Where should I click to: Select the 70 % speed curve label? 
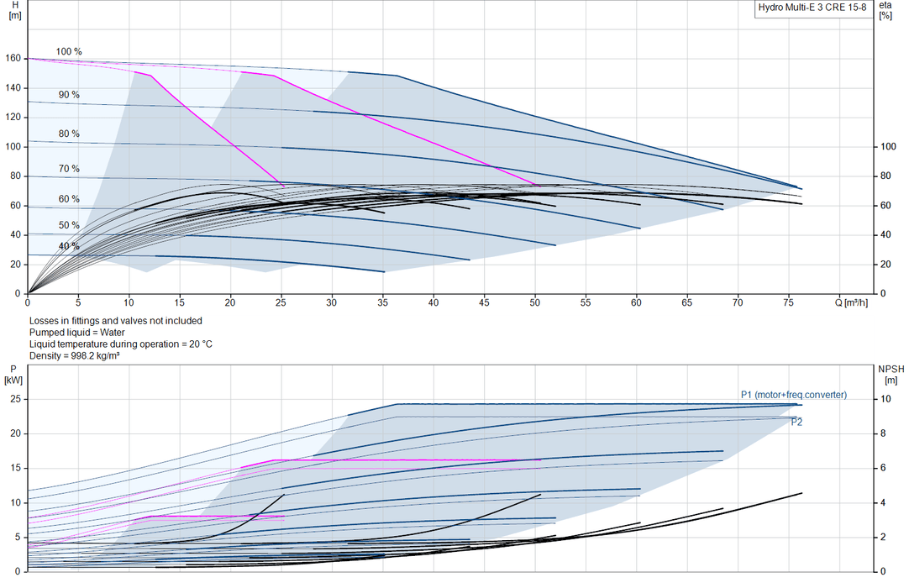coord(69,169)
